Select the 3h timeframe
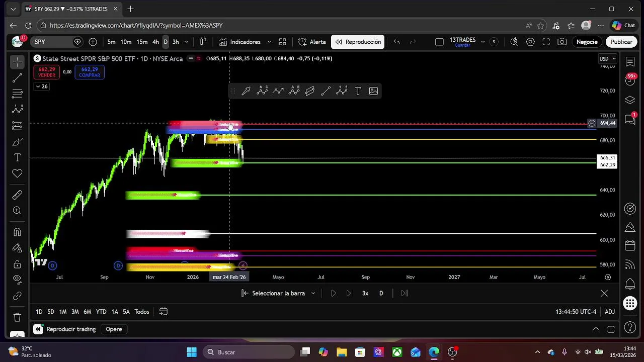644x362 pixels. 176,42
